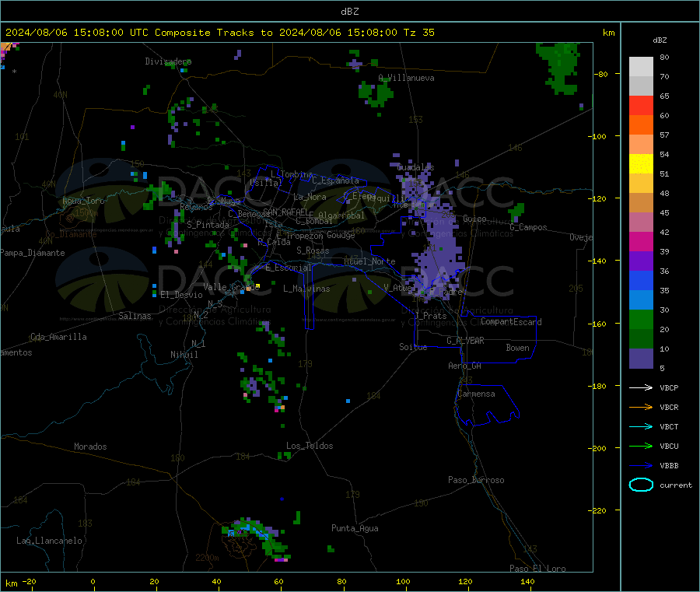Click the Atuel_Norte map label
This screenshot has width=700, height=592.
369,261
